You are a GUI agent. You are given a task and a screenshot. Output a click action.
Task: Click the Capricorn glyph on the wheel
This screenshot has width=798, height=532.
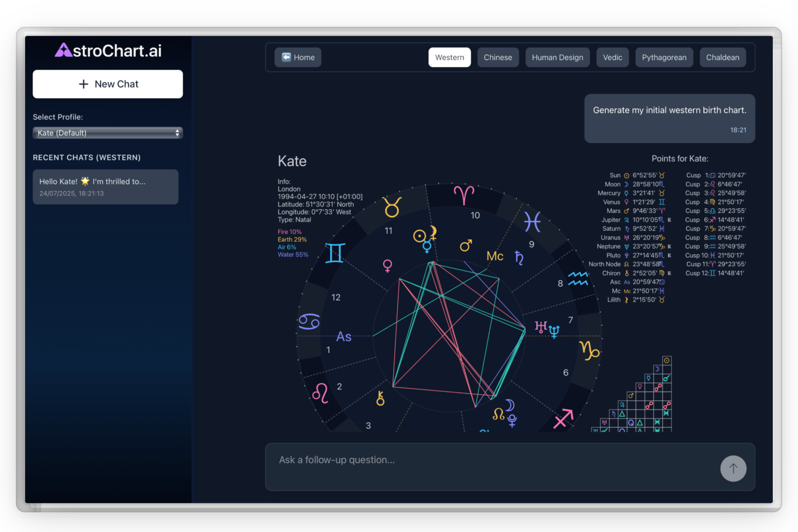589,350
